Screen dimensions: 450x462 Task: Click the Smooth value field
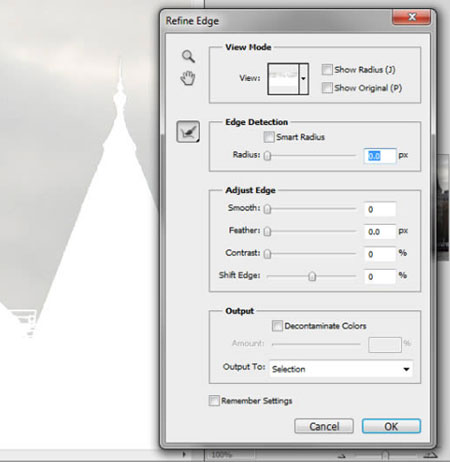point(380,209)
